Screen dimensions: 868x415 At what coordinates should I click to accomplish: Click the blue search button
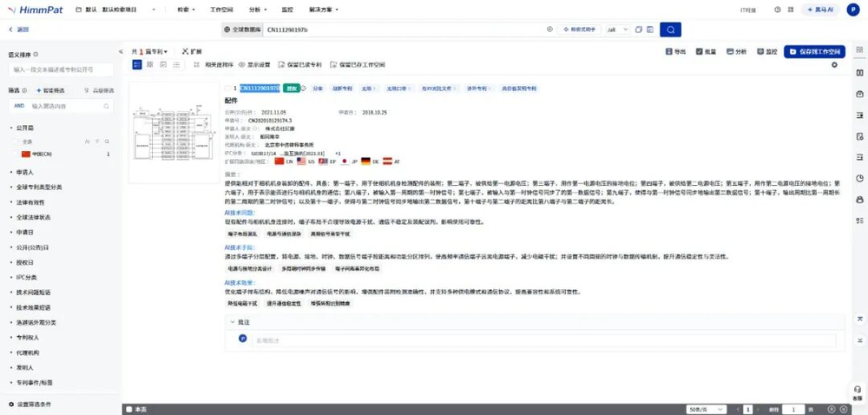pyautogui.click(x=670, y=30)
